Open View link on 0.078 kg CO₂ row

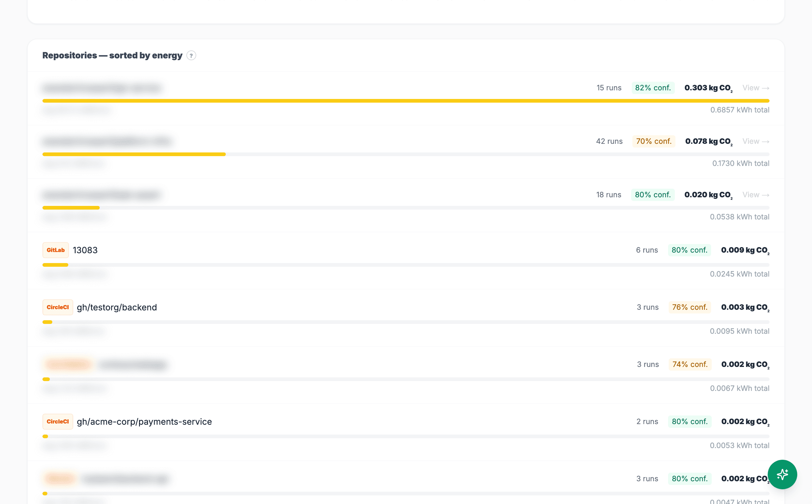pos(756,141)
